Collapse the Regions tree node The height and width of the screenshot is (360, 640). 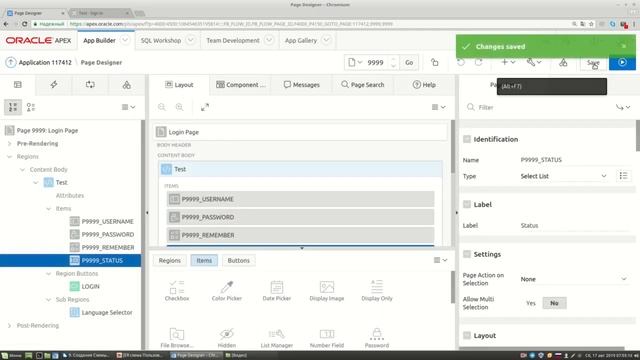pos(9,156)
